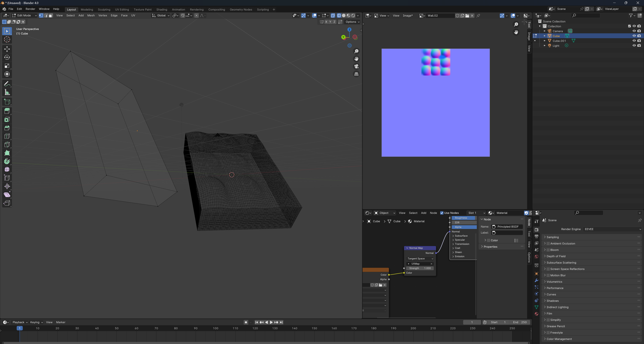The width and height of the screenshot is (644, 344).
Task: Select the Rotate tool
Action: [7, 57]
